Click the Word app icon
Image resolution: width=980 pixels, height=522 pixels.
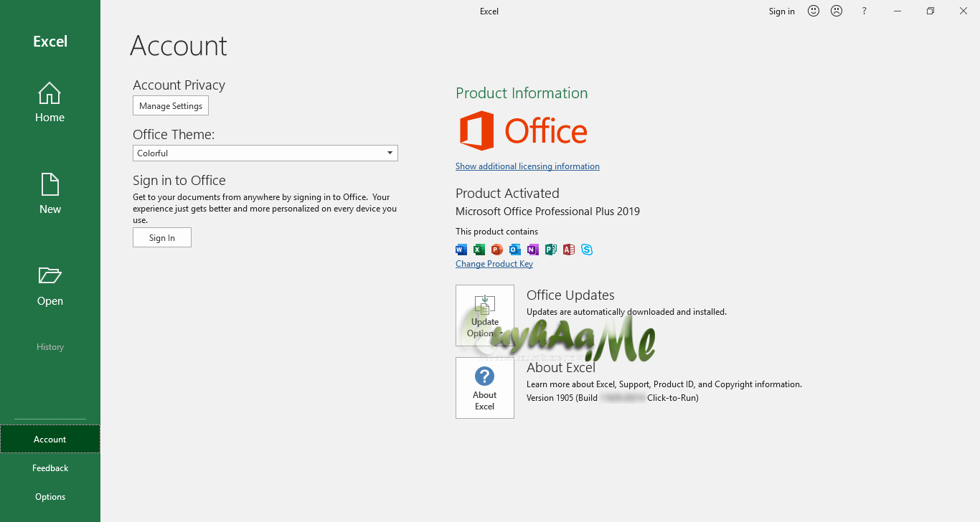(x=461, y=250)
